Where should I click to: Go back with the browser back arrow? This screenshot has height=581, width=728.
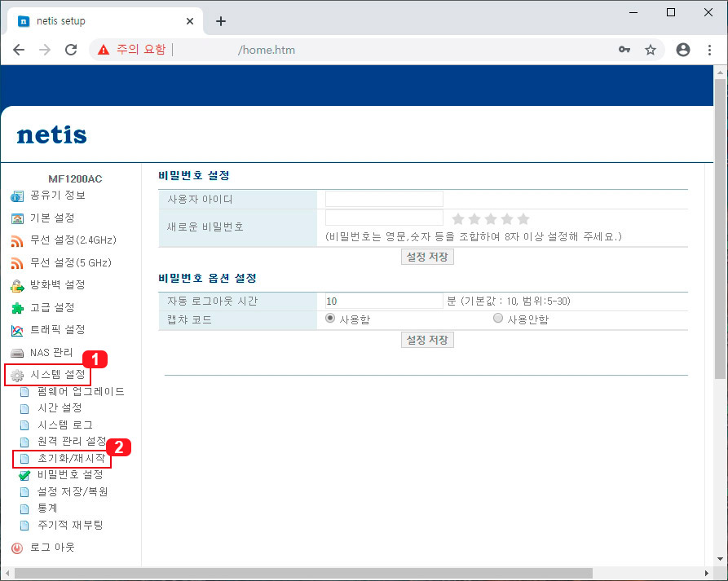[x=19, y=50]
